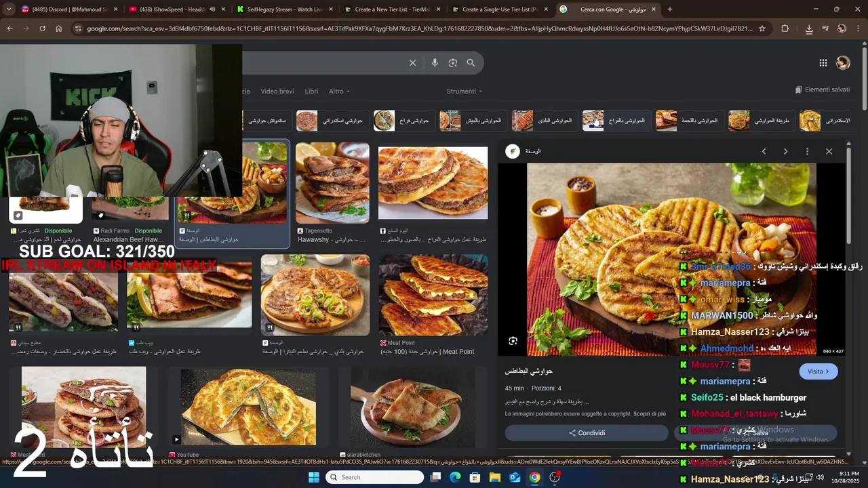Click Scopri di più copyright link
The image size is (868, 488).
(x=650, y=413)
